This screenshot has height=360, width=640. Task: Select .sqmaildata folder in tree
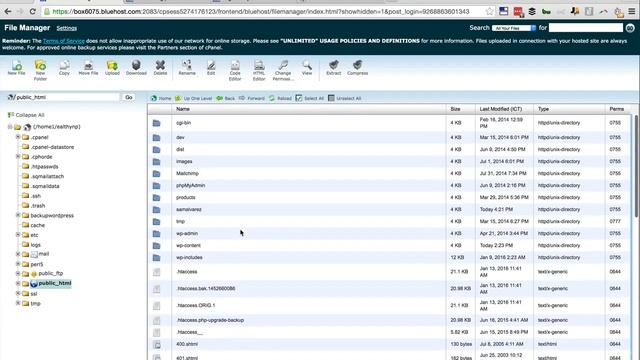click(45, 186)
